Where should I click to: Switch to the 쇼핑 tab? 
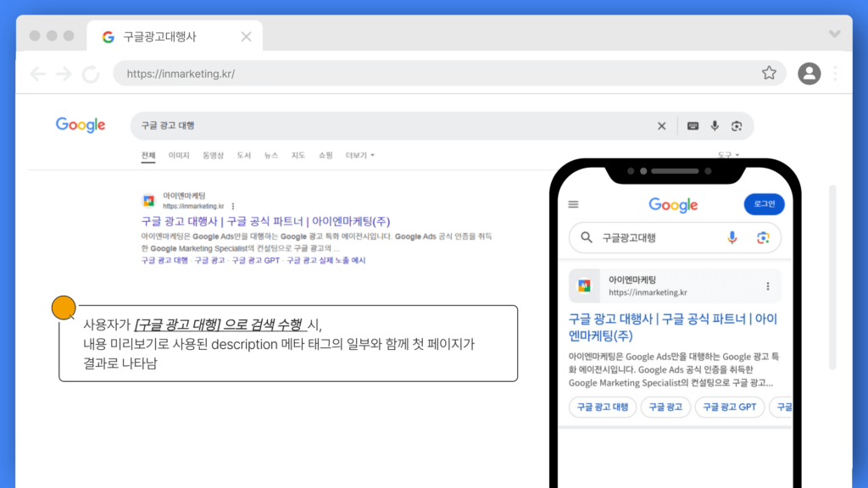click(x=325, y=156)
